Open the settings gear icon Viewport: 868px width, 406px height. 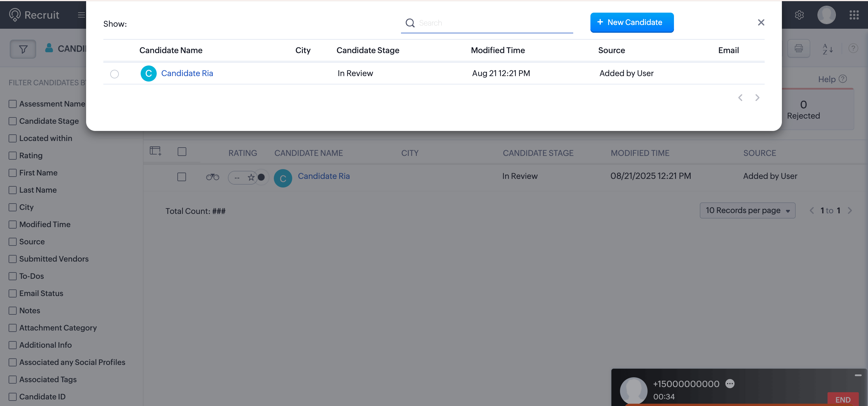(799, 15)
